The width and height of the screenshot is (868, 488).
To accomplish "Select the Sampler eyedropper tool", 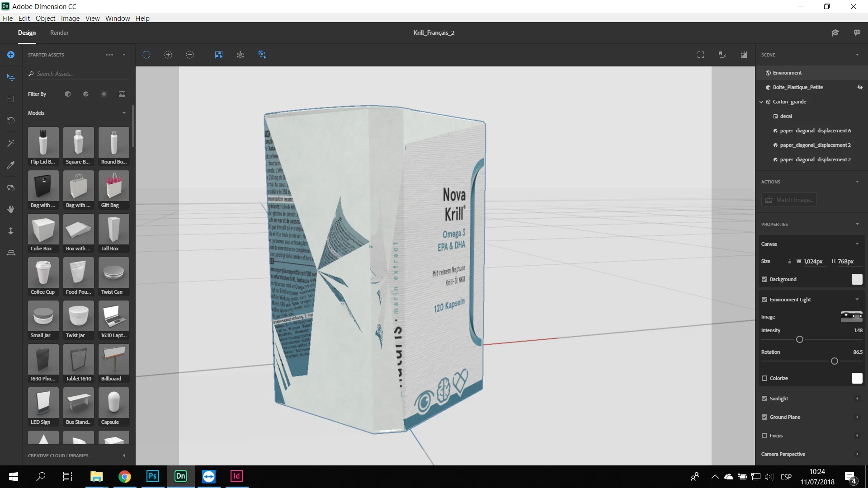I will tap(11, 165).
